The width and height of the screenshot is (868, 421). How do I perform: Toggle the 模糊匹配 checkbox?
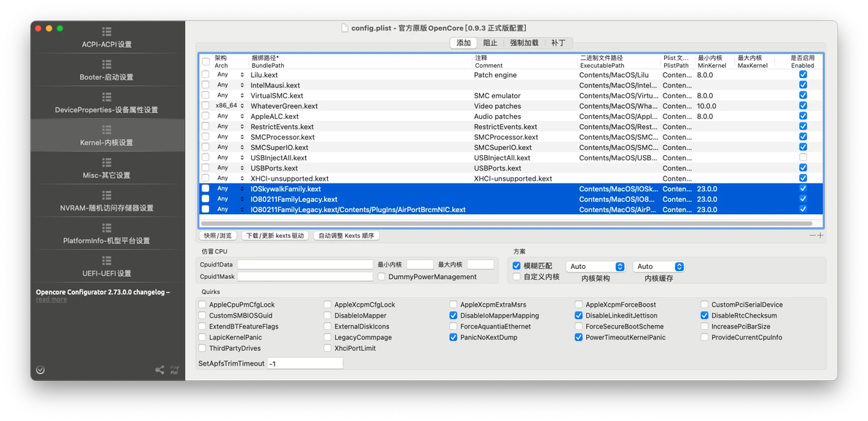click(516, 267)
